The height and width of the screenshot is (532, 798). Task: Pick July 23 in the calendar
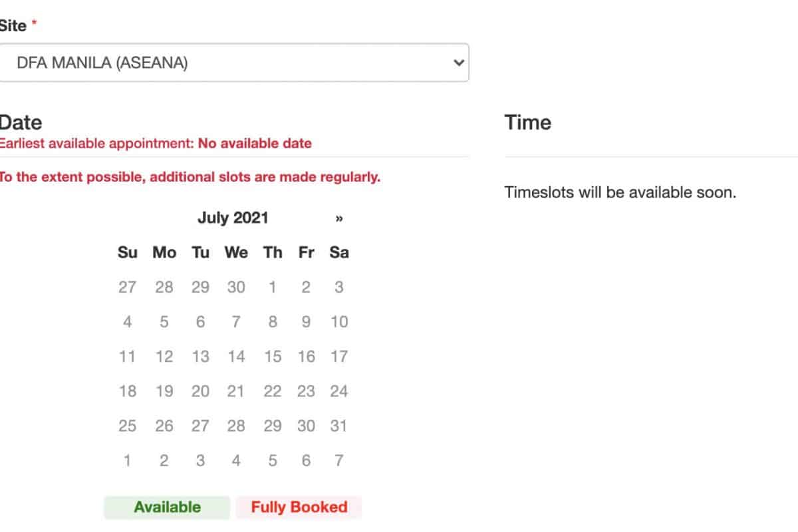click(306, 391)
